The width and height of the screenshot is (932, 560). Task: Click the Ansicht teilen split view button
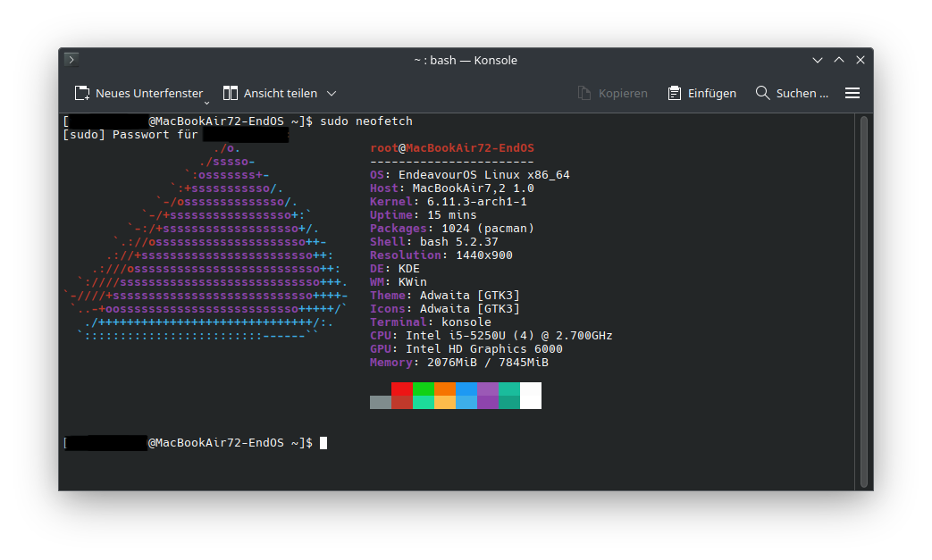pyautogui.click(x=271, y=93)
